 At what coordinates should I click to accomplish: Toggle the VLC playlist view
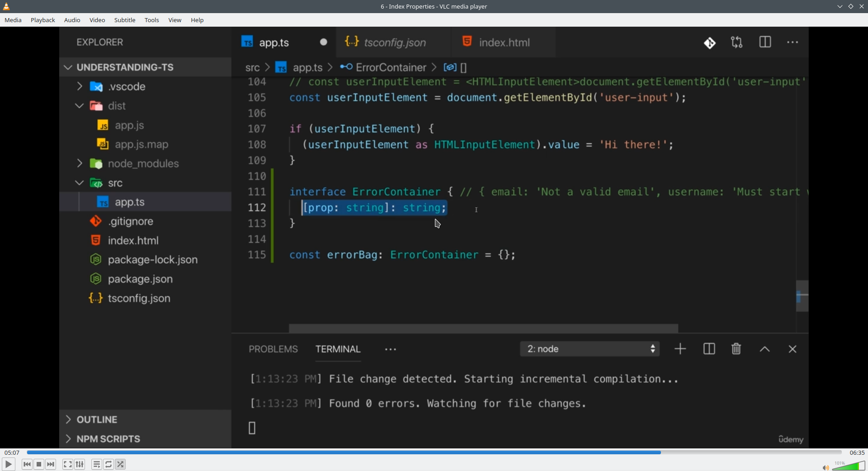[x=96, y=464]
